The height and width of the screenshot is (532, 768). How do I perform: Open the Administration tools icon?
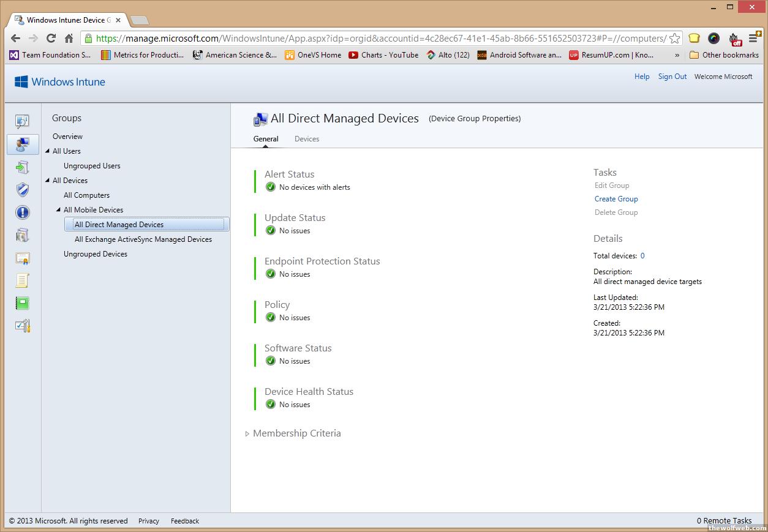[x=23, y=326]
